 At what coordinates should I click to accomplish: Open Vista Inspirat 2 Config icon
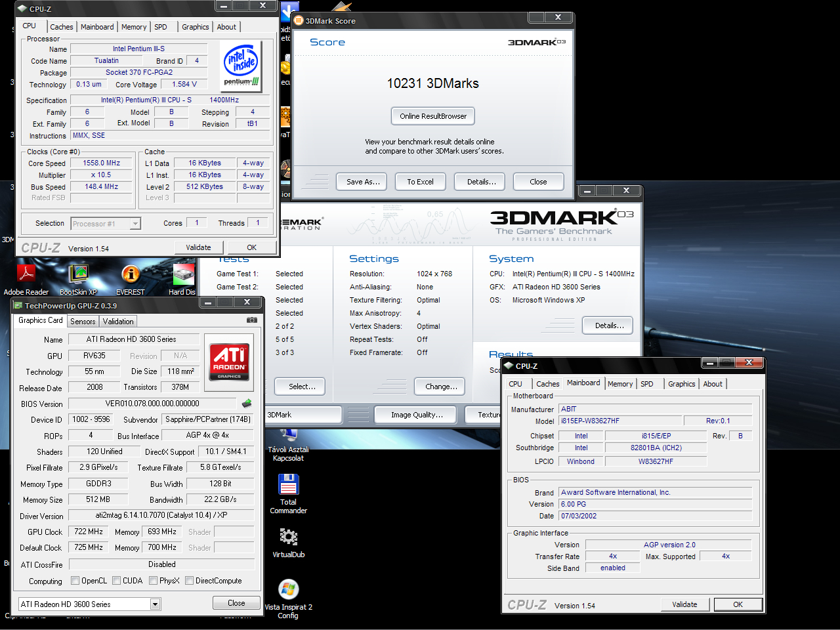coord(288,599)
